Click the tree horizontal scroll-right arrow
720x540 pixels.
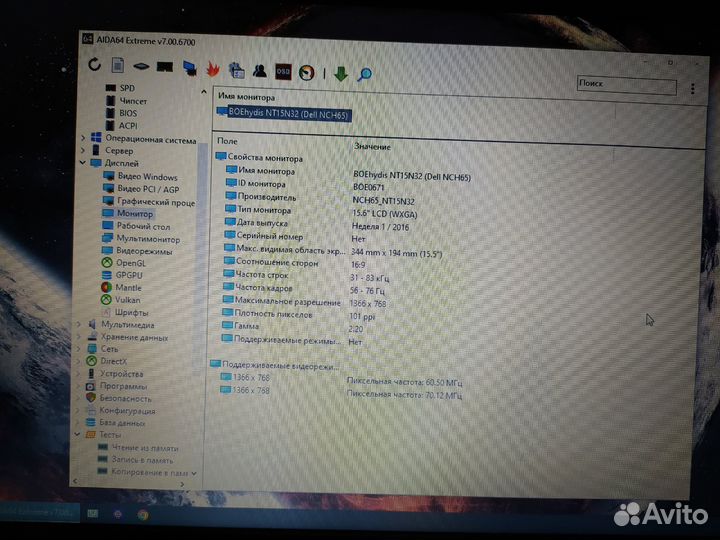[x=182, y=484]
